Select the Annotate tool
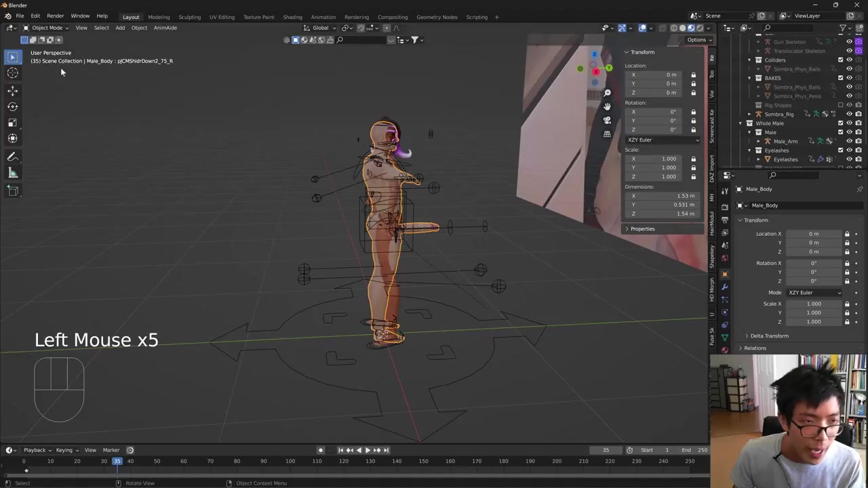 pyautogui.click(x=12, y=157)
